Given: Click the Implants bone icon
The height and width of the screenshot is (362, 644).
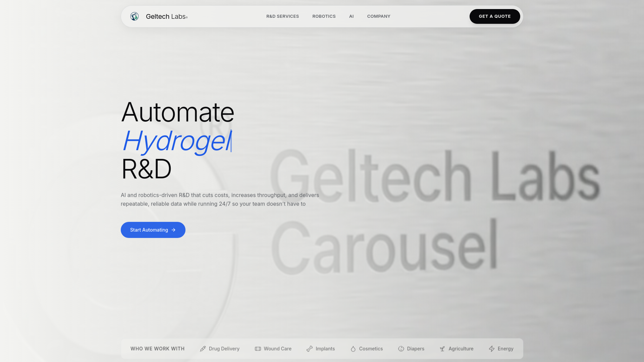Looking at the screenshot, I should 310,349.
